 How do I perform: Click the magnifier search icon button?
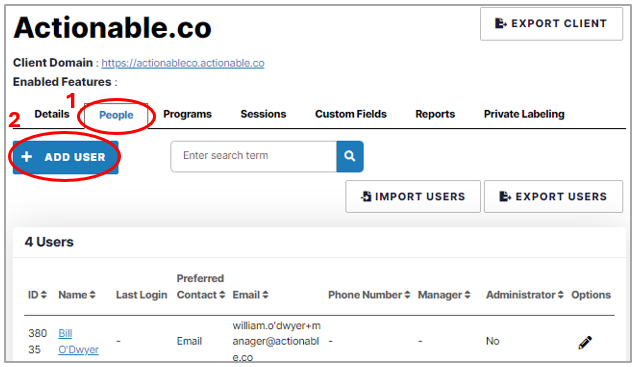(350, 156)
